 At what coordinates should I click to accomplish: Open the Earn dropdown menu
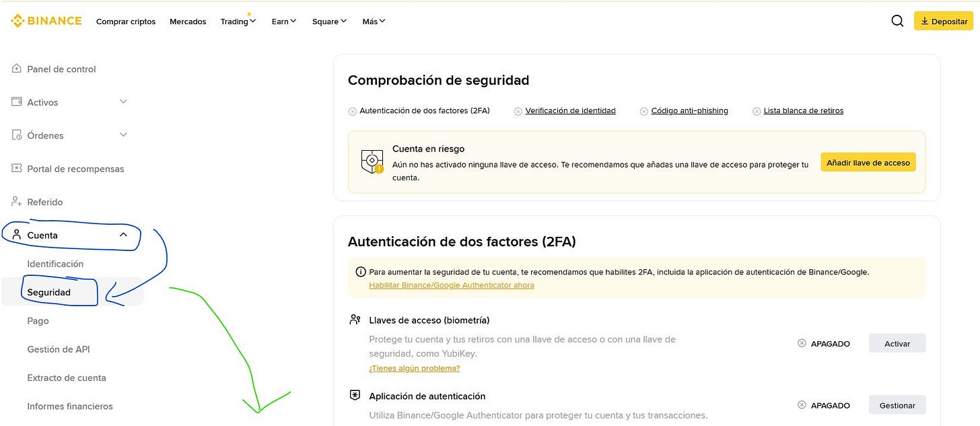pyautogui.click(x=284, y=22)
